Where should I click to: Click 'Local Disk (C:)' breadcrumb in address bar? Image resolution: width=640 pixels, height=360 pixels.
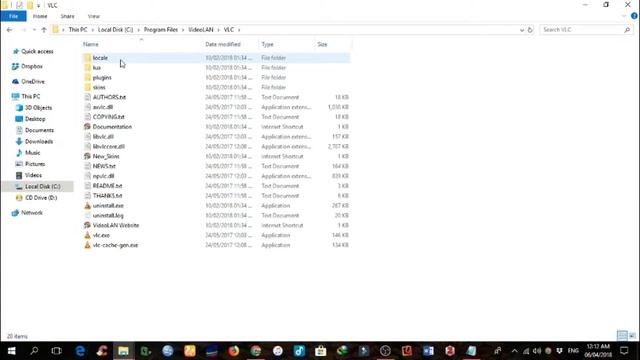click(x=115, y=30)
